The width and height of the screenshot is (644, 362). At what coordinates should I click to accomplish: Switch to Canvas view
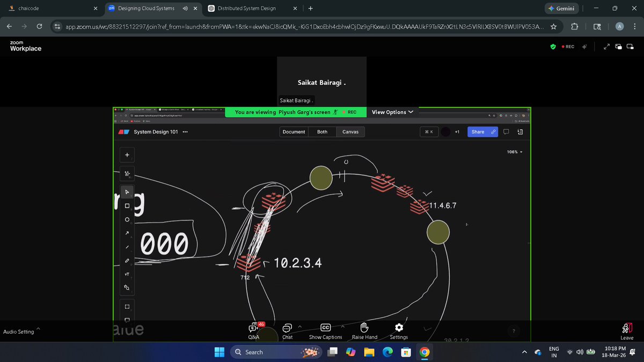click(x=350, y=132)
